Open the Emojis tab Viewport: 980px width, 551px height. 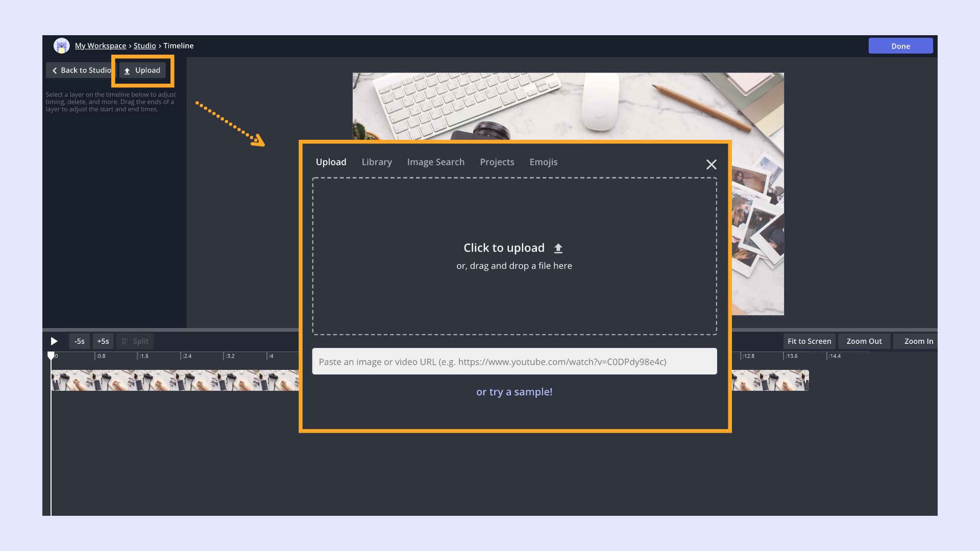click(543, 162)
